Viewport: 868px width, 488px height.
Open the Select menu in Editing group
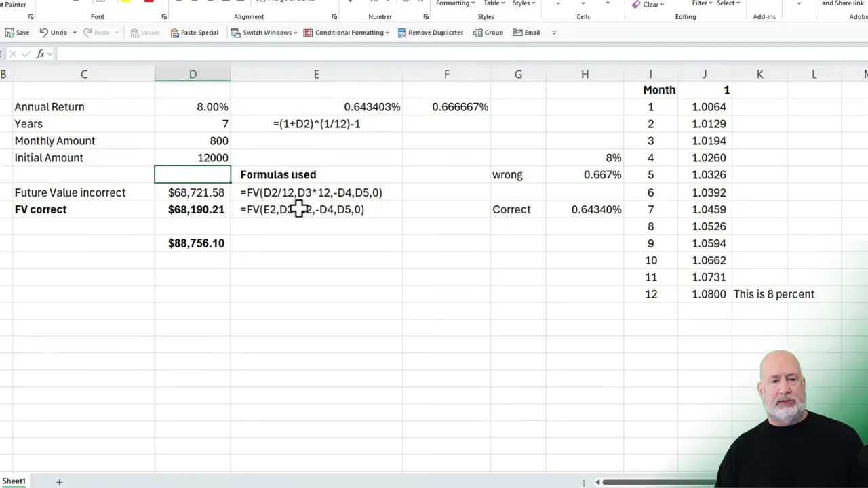(x=726, y=3)
